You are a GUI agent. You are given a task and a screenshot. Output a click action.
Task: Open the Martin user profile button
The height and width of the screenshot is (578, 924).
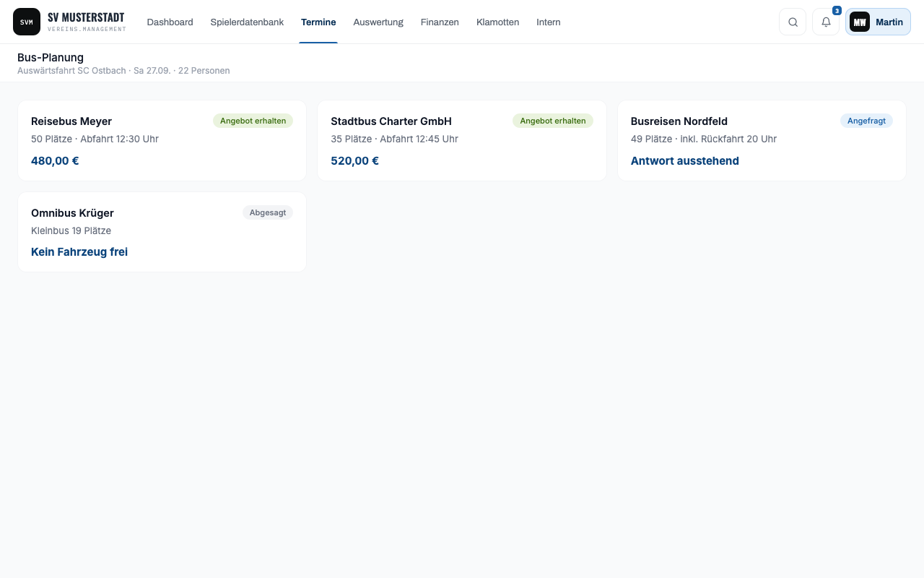click(878, 22)
